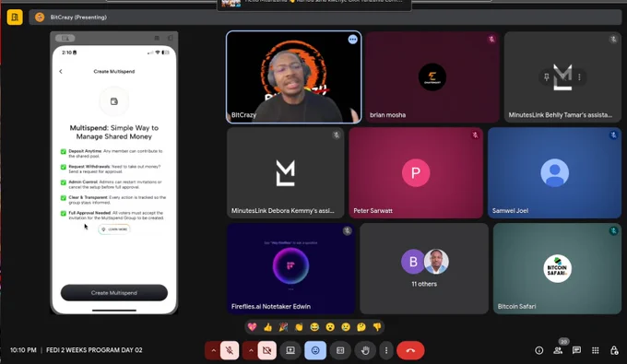Go back from Create Multispend screen

coord(61,72)
